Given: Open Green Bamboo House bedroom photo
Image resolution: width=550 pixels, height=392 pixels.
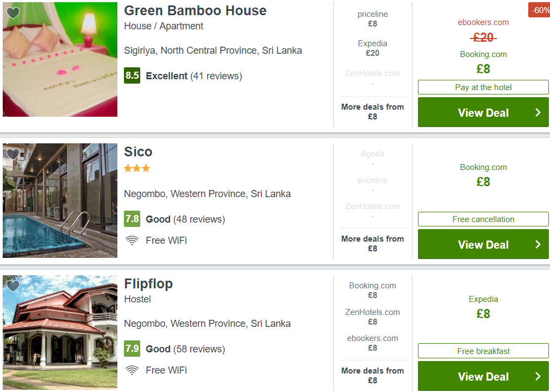Looking at the screenshot, I should pyautogui.click(x=60, y=59).
